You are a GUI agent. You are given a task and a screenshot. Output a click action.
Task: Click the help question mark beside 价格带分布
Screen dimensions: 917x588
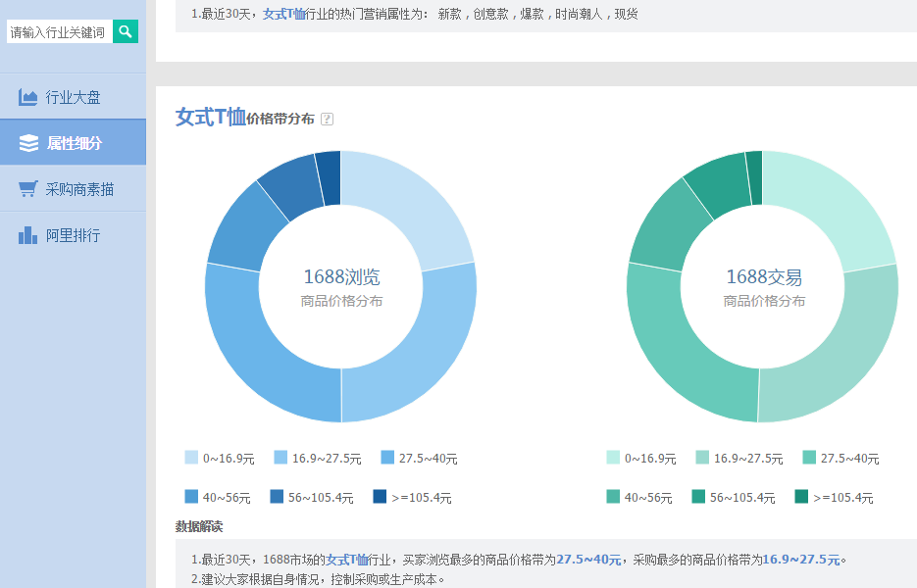[327, 119]
